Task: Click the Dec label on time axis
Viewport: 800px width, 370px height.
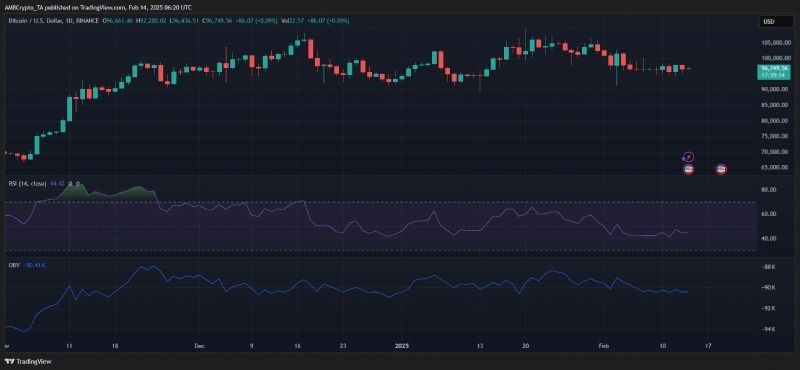Action: [x=199, y=346]
